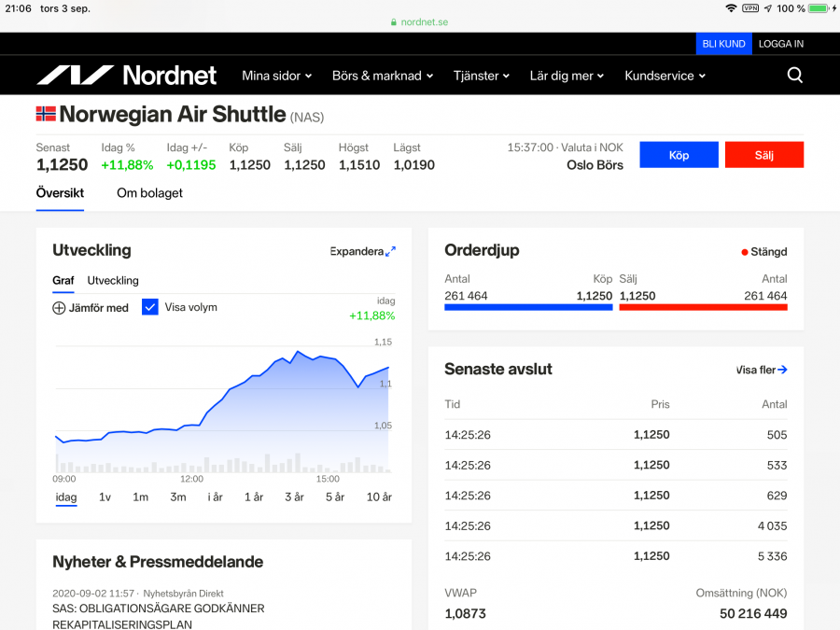
Task: Click the plus icon beside Jämför med
Action: click(59, 307)
